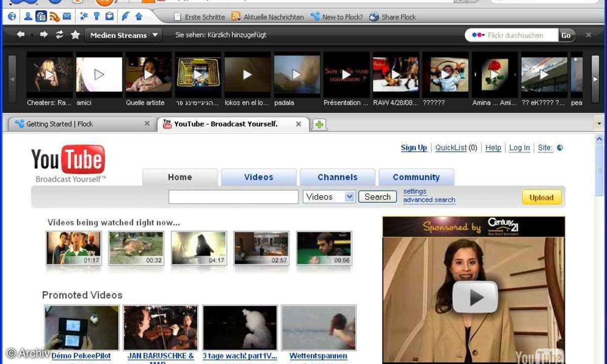Open the Videos search-type dropdown
The image size is (607, 364).
[329, 197]
